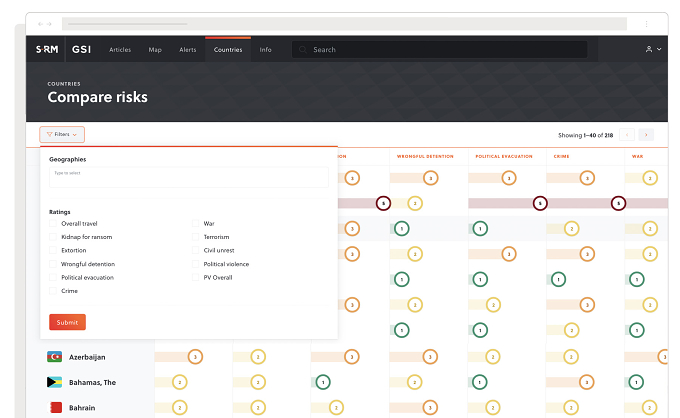Click the GSI logo
The image size is (680, 418).
click(81, 49)
